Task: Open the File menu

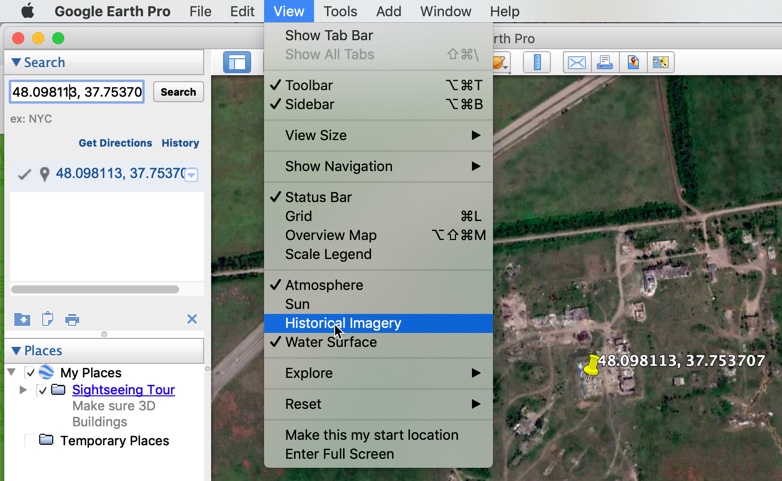Action: pyautogui.click(x=200, y=11)
